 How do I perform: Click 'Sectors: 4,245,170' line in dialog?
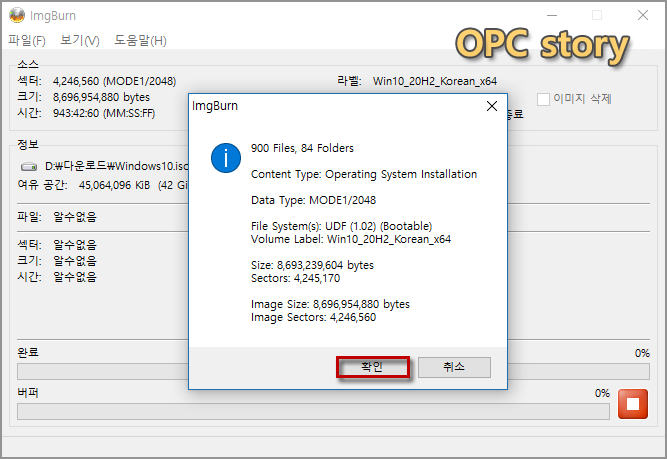pyautogui.click(x=296, y=278)
